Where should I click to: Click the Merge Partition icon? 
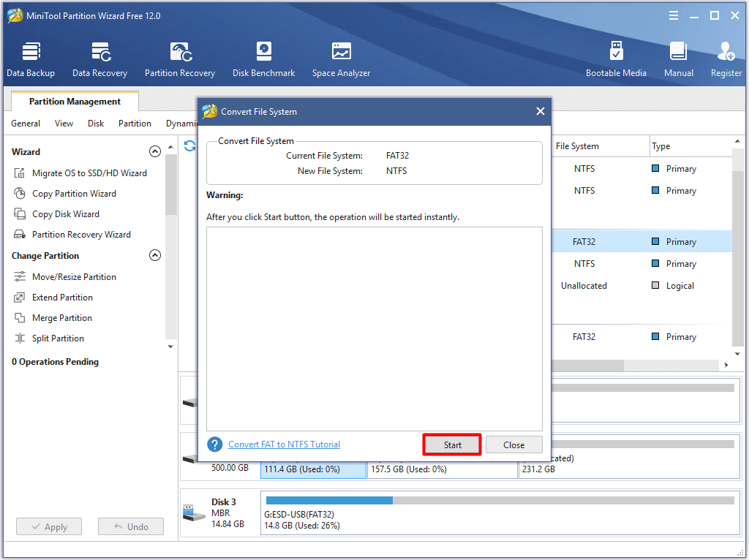coord(20,318)
